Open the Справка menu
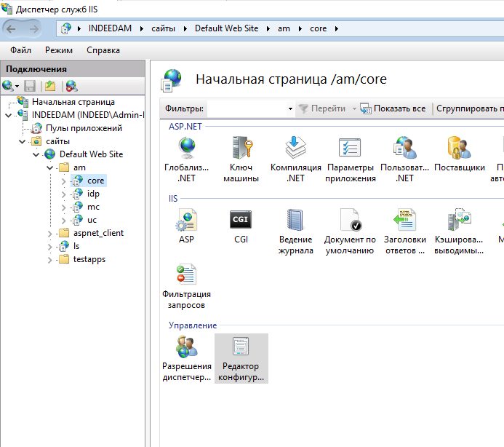 [103, 50]
